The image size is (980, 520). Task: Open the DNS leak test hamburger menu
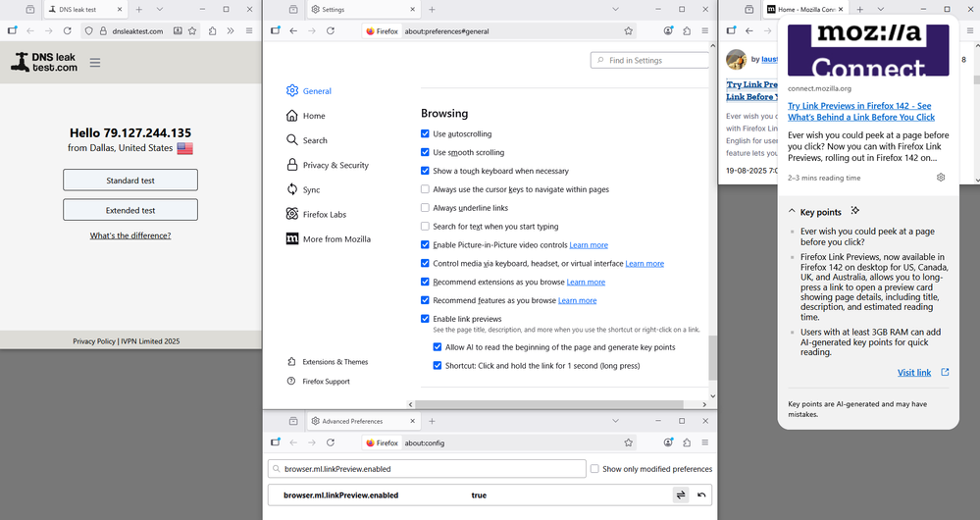click(x=95, y=63)
